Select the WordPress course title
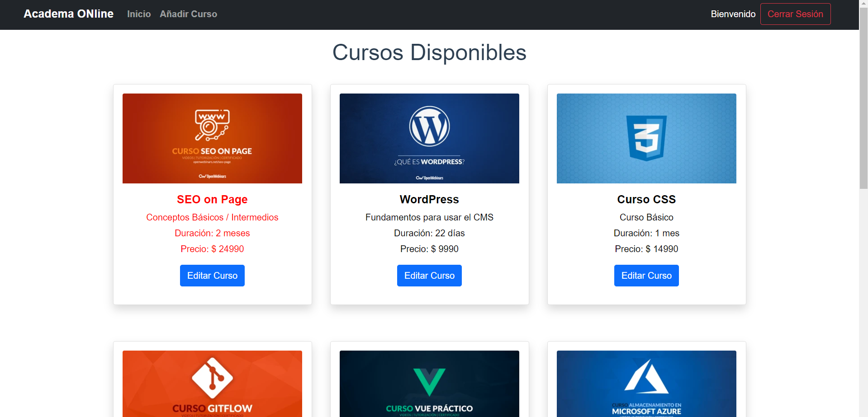Image resolution: width=868 pixels, height=417 pixels. click(429, 199)
